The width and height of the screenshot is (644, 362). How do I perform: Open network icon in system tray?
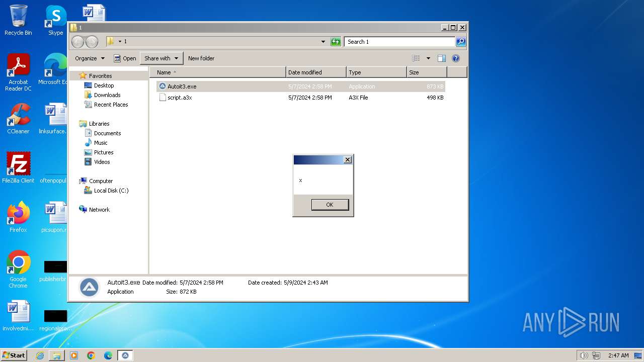(x=597, y=355)
